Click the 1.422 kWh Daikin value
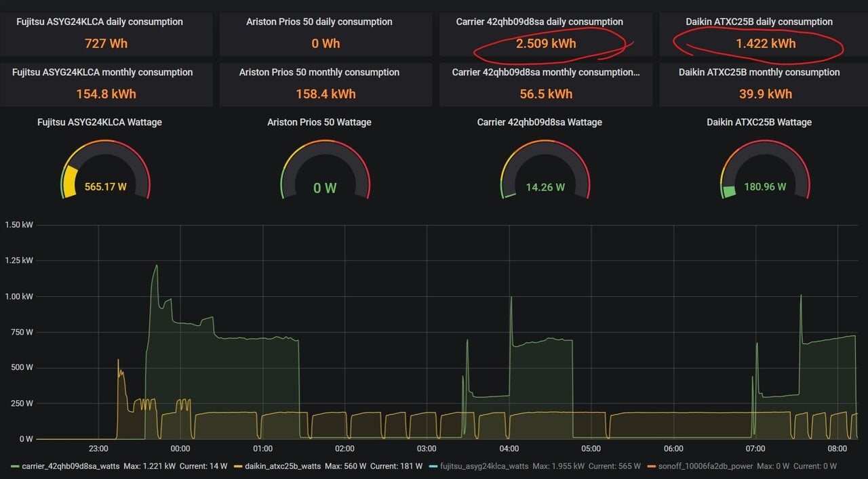Viewport: 868px width, 479px height. (766, 43)
